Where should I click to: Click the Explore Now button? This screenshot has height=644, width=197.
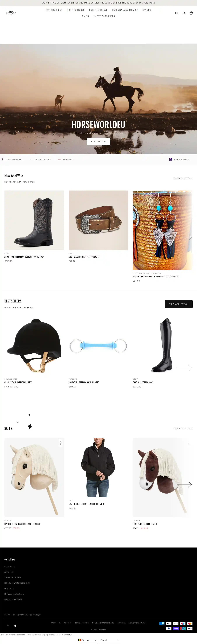98,141
